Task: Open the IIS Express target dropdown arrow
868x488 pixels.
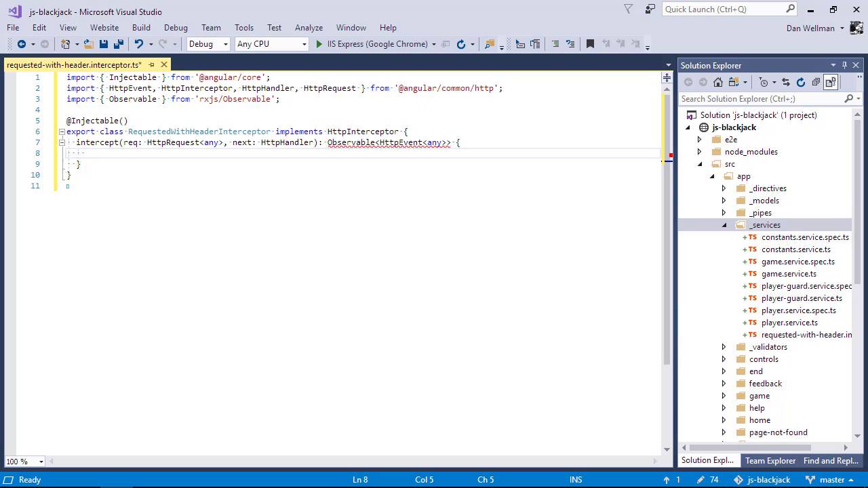Action: (x=434, y=44)
